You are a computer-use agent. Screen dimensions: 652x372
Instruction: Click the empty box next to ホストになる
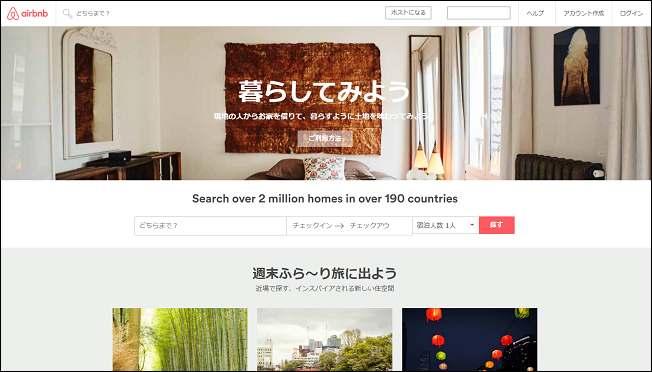coord(479,13)
